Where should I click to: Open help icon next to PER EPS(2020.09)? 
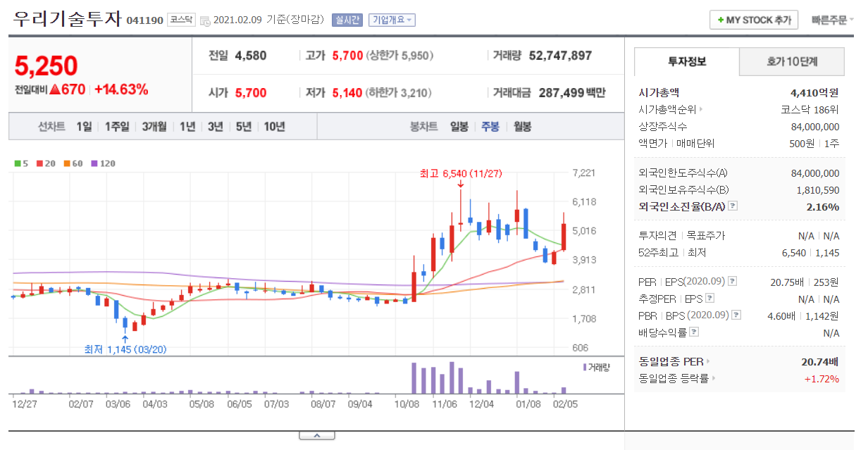(733, 282)
